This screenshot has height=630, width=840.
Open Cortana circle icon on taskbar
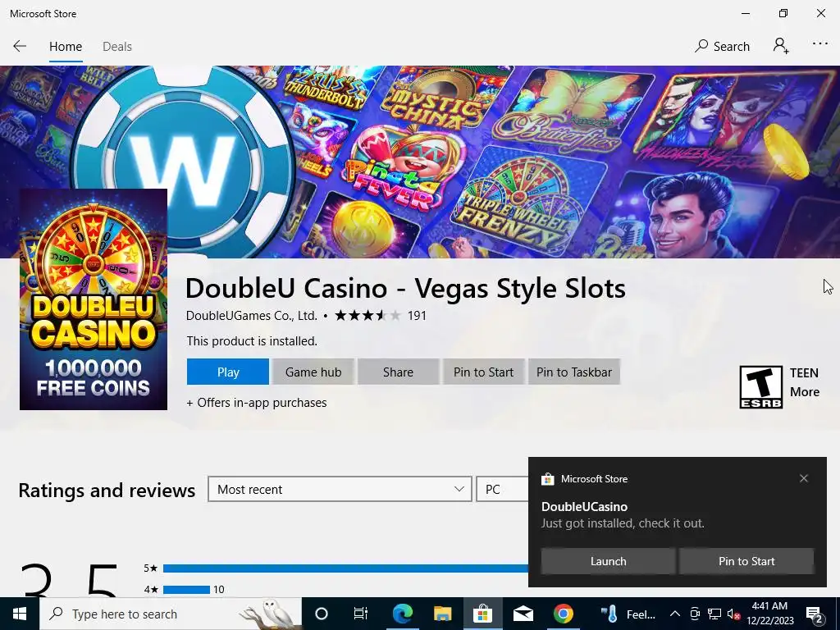[x=321, y=614]
